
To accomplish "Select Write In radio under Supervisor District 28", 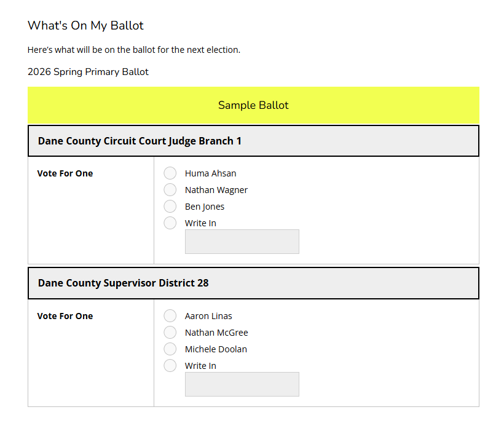I will (170, 366).
